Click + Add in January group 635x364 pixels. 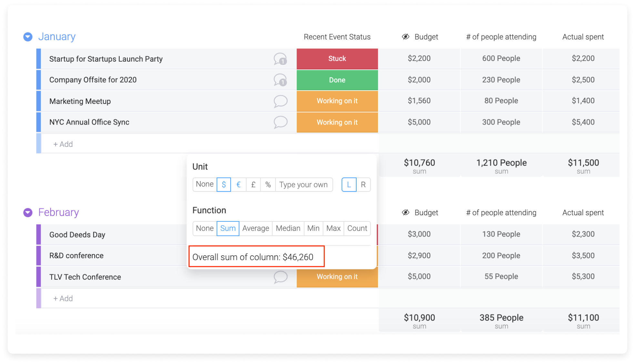63,144
